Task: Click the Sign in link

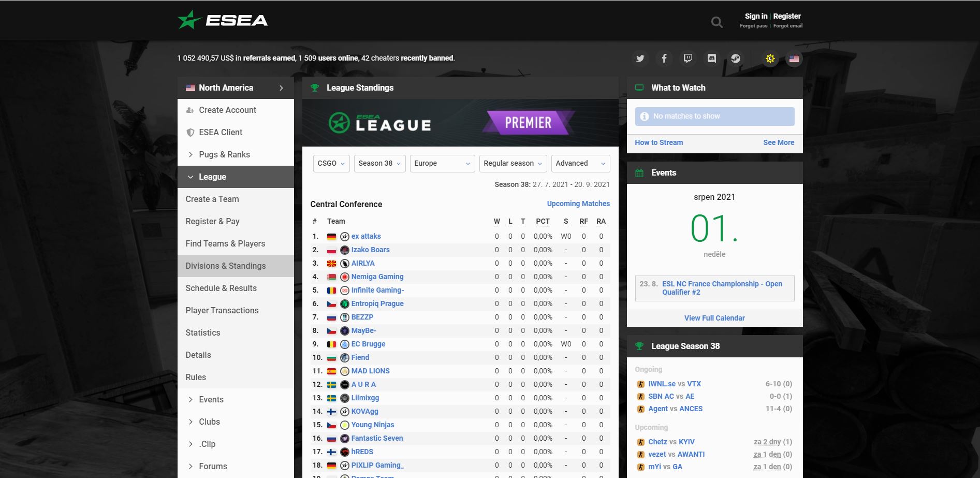Action: point(756,16)
